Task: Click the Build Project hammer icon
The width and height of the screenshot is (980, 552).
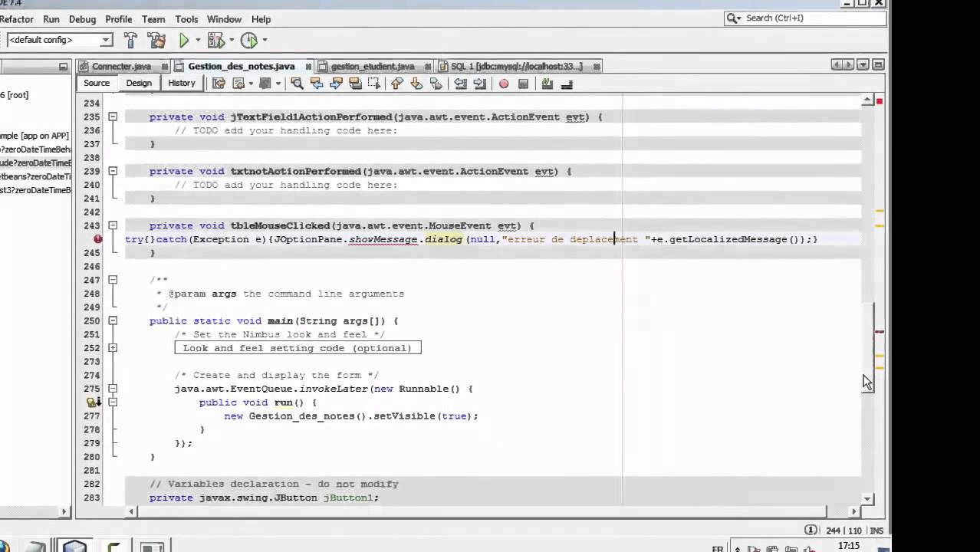Action: click(x=131, y=40)
